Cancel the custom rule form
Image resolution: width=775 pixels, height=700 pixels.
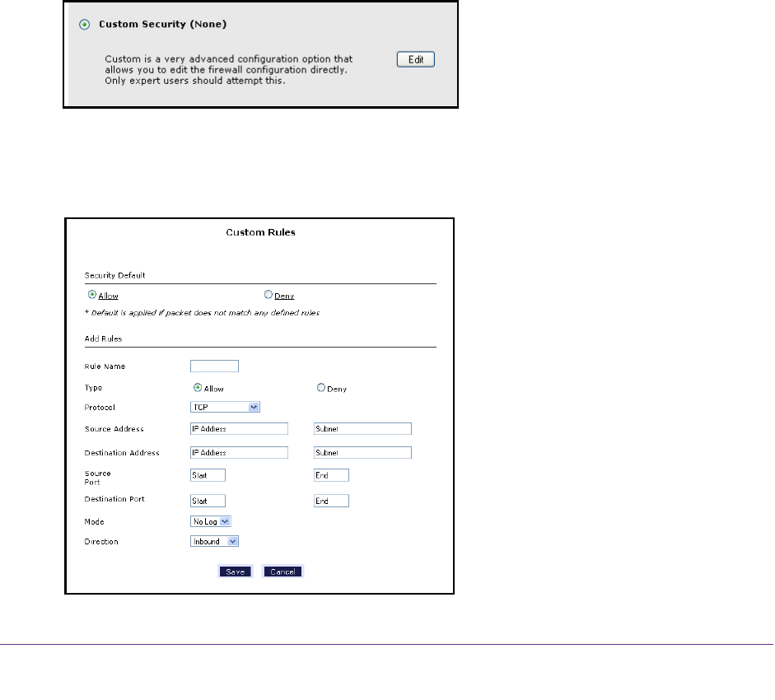[282, 572]
